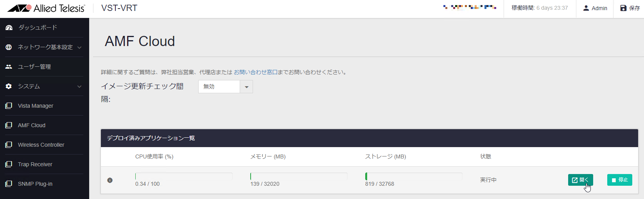Click the CPU使用率 (%) column header
The width and height of the screenshot is (644, 199).
[x=154, y=156]
